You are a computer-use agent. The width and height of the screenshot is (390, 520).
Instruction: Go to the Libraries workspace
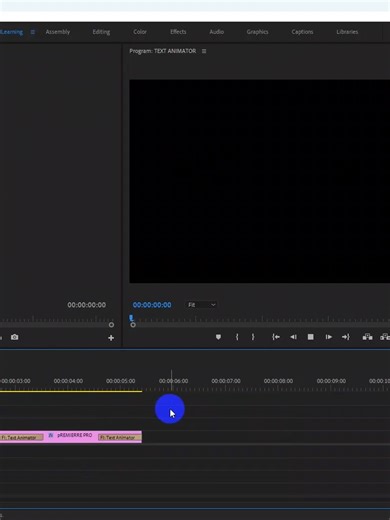tap(347, 32)
